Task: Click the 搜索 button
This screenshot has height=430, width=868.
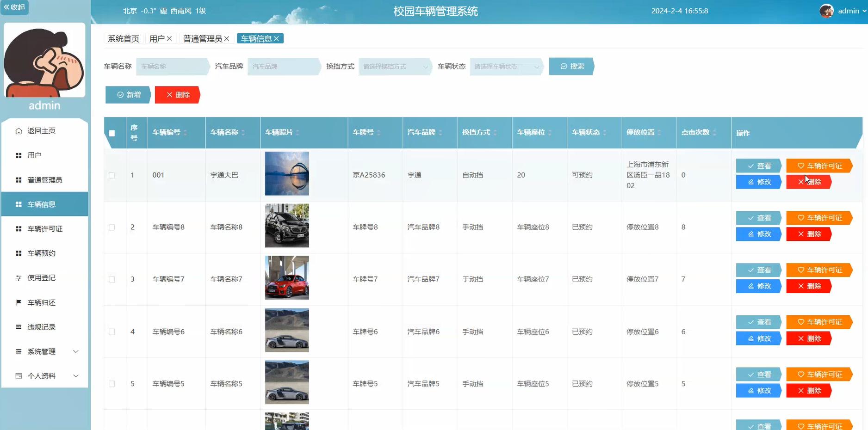Action: [x=571, y=66]
